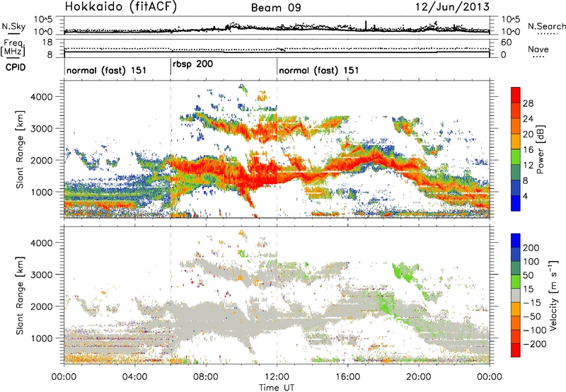Viewport: 566px width, 392px height.
Task: Click the '12:00' time axis label
Action: [x=277, y=377]
